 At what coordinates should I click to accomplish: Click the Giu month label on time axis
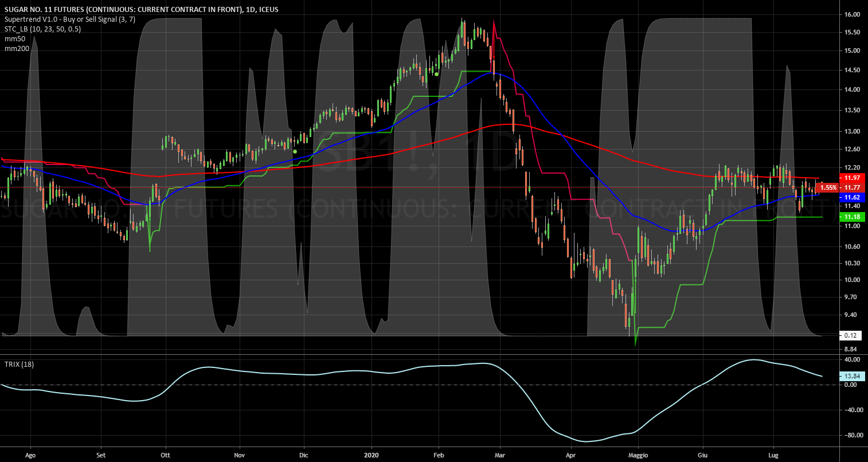click(x=703, y=455)
